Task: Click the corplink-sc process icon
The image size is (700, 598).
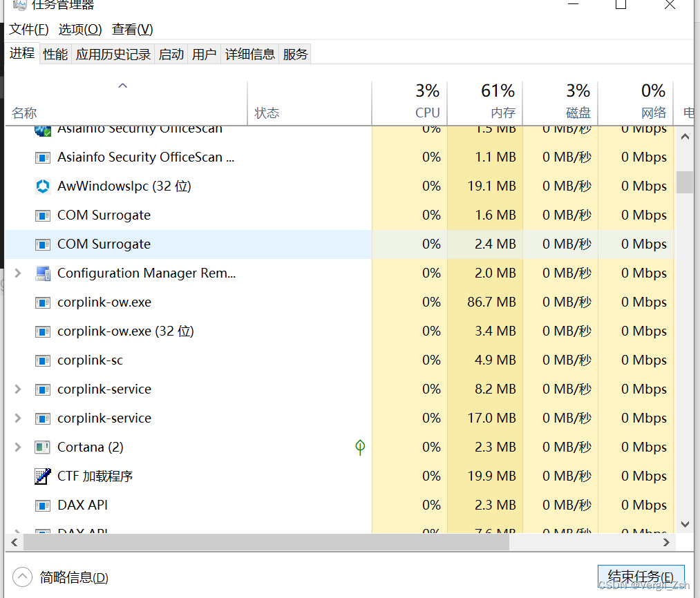Action: (x=42, y=360)
